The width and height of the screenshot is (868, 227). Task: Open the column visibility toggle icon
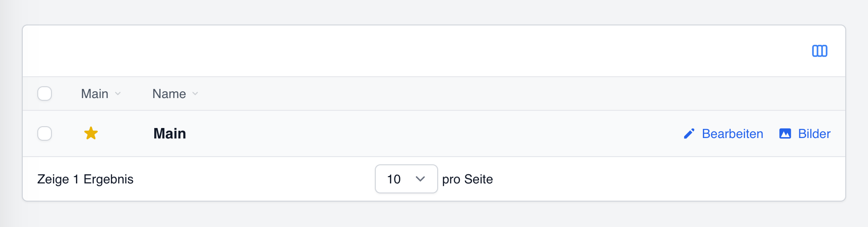(x=819, y=51)
